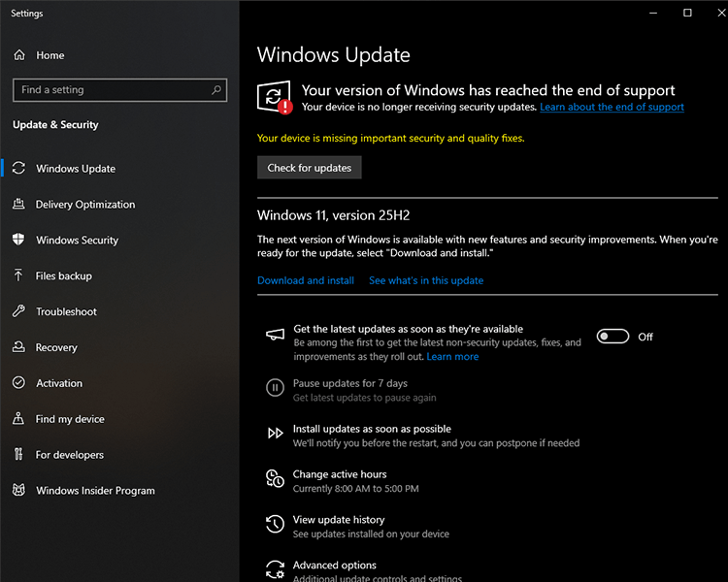
Task: Click the search magnifier icon
Action: pyautogui.click(x=216, y=89)
